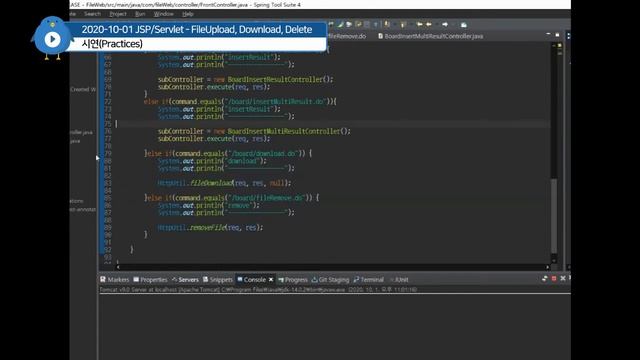Screen dimensions: 640x360
Task: Open the Terminal view tab
Action: point(369,280)
